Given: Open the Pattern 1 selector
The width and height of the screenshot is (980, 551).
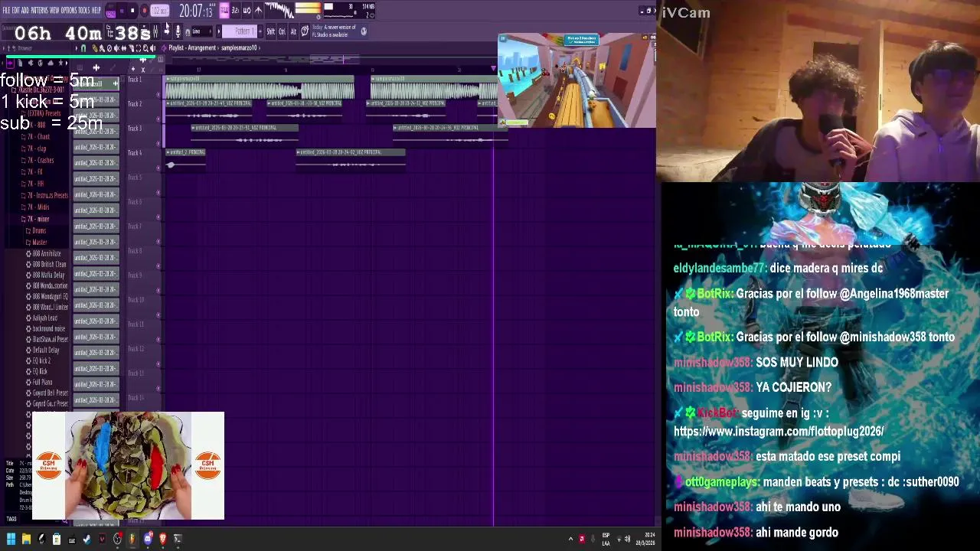Looking at the screenshot, I should [x=240, y=31].
